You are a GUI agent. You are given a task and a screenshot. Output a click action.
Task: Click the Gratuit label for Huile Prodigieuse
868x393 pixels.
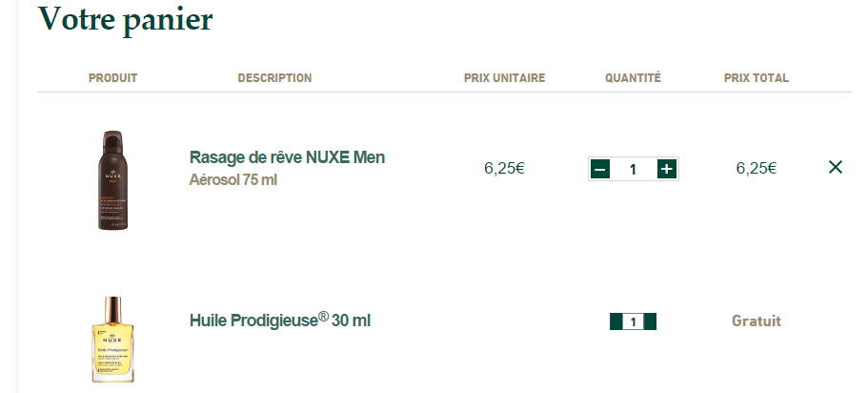[757, 321]
